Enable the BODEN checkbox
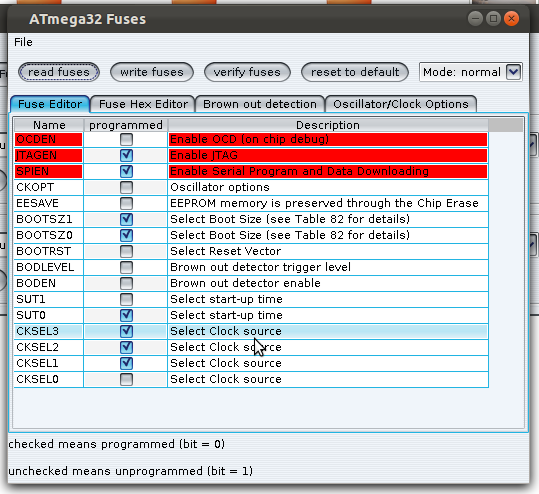Image resolution: width=539 pixels, height=494 pixels. (126, 283)
